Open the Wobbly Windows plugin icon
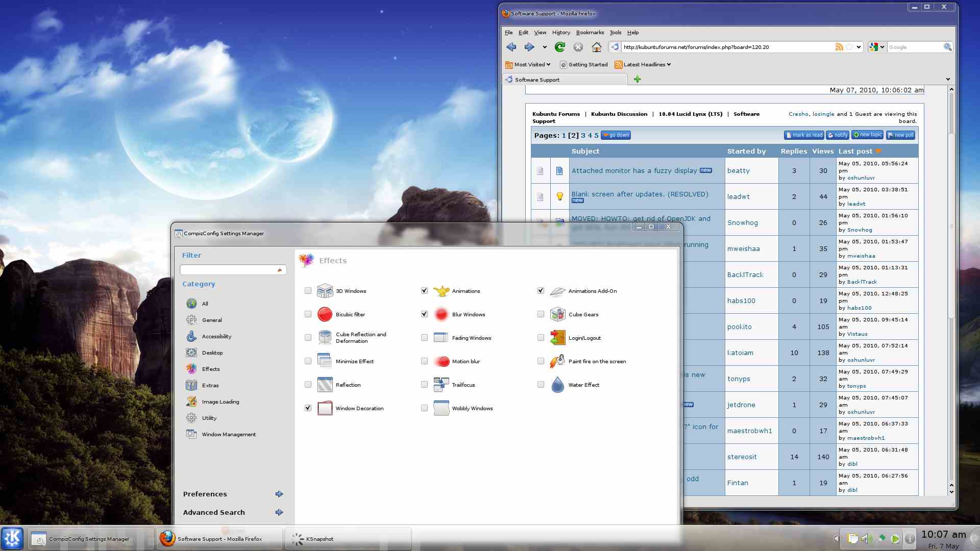 coord(441,408)
